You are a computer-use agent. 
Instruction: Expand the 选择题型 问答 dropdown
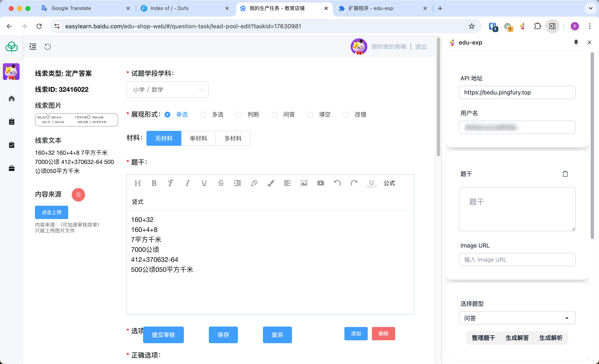[x=517, y=318]
